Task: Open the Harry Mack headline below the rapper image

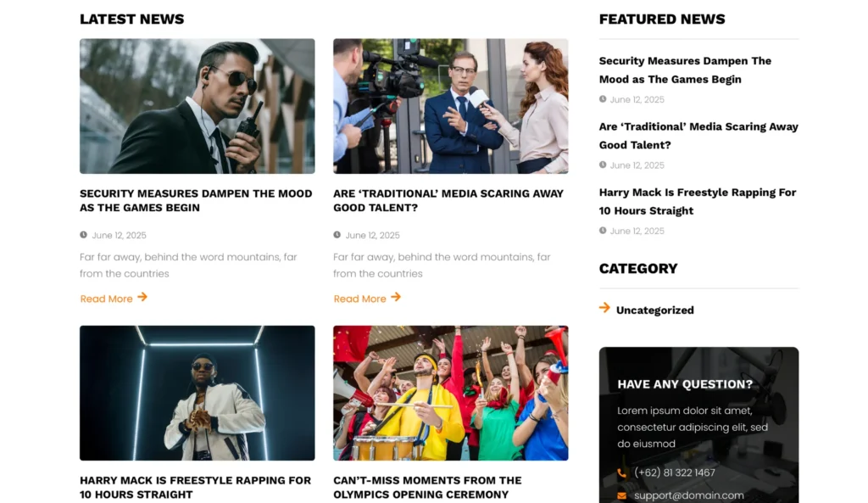Action: tap(195, 487)
